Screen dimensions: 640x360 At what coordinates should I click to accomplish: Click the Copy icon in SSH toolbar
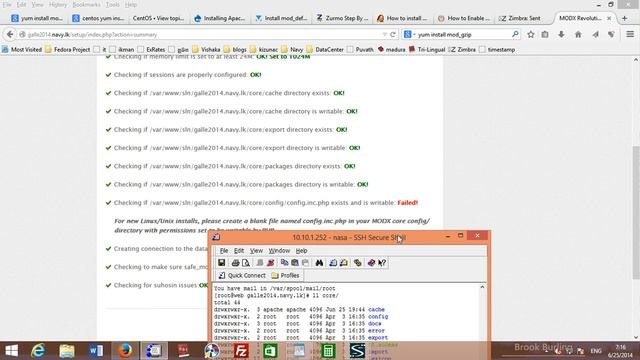coord(284,263)
